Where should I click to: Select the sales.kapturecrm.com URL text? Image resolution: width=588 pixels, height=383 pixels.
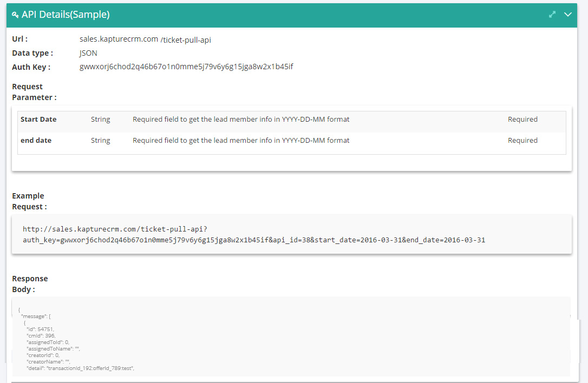click(x=119, y=39)
